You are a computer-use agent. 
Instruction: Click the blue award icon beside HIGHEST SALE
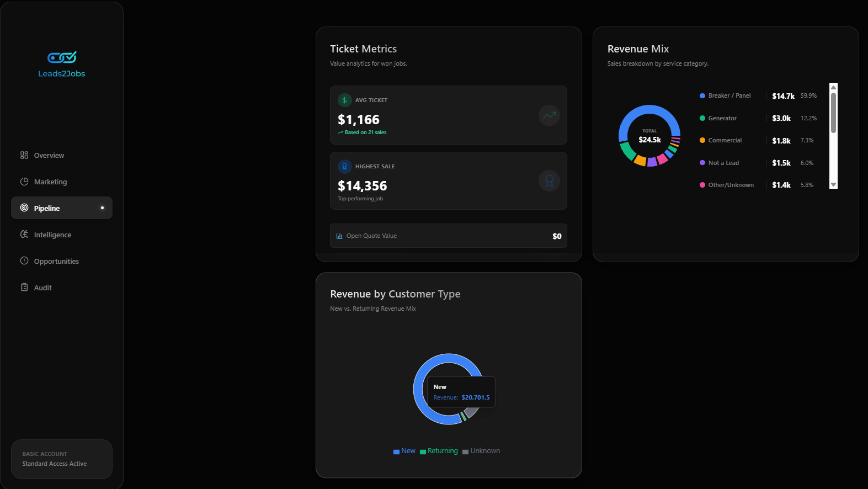(344, 166)
